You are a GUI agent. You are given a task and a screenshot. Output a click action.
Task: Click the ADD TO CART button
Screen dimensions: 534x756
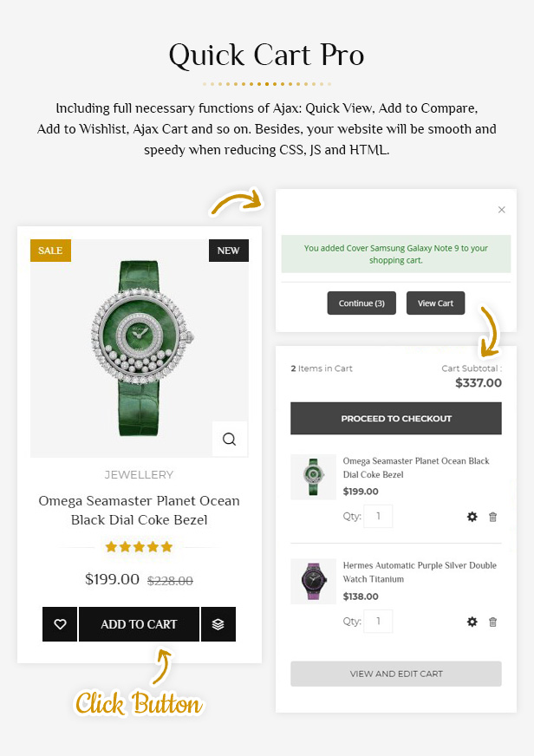(x=139, y=624)
